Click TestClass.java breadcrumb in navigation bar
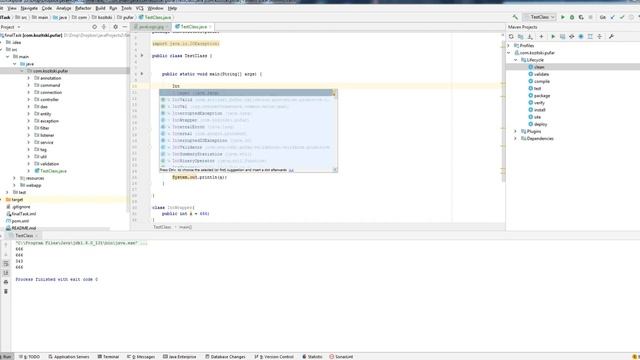This screenshot has width=640, height=360. 155,17
